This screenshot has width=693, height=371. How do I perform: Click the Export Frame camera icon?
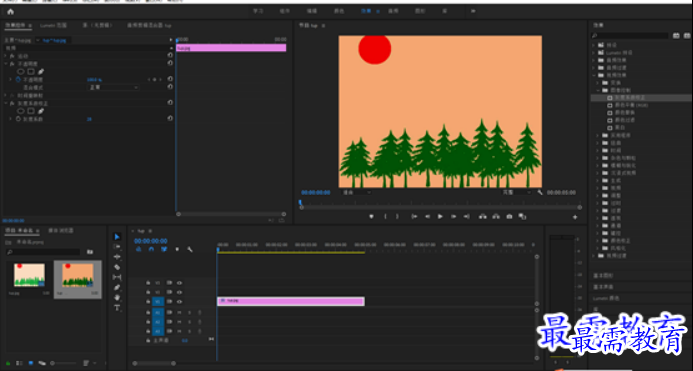(509, 216)
